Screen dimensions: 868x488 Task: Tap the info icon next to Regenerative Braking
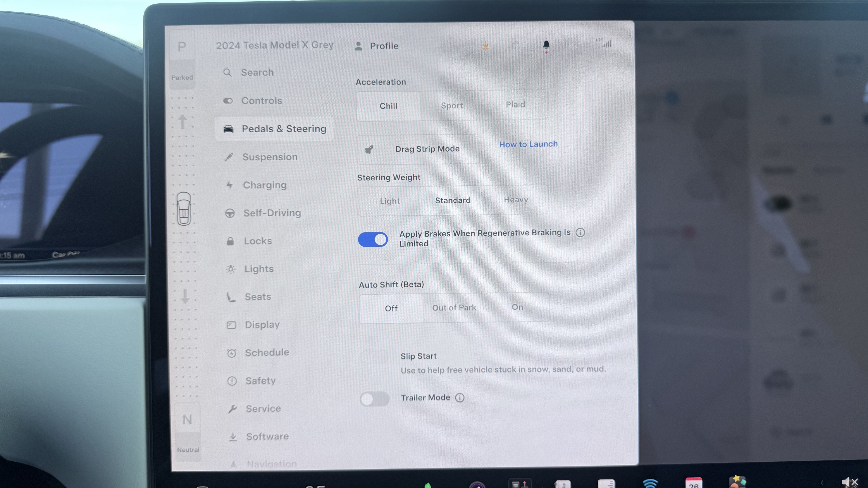[580, 233]
